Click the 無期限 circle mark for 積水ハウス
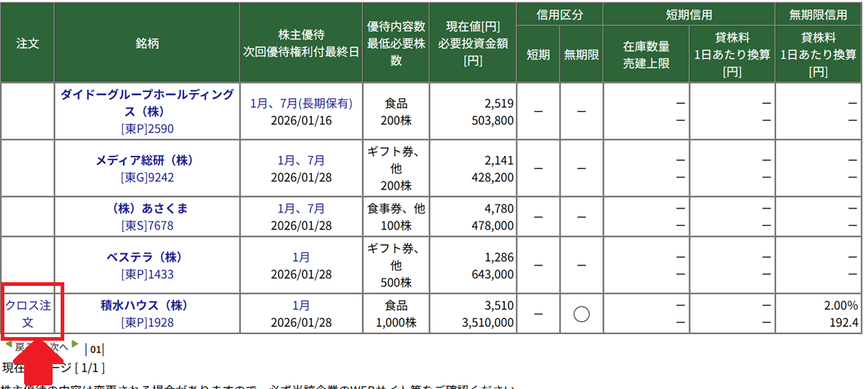Image resolution: width=868 pixels, height=389 pixels. [581, 314]
